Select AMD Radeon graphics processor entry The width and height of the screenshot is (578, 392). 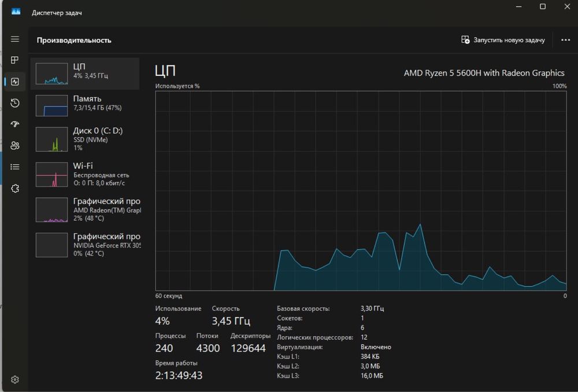85,210
